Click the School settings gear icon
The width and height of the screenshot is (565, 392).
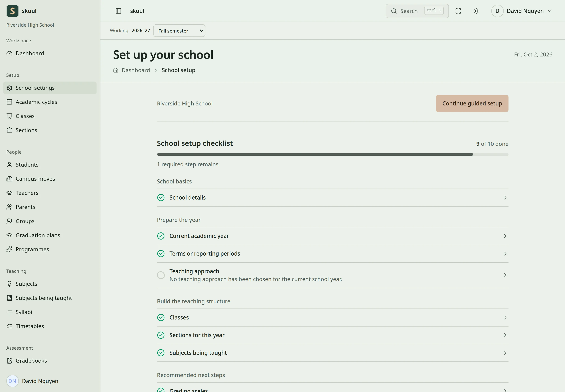pyautogui.click(x=9, y=88)
